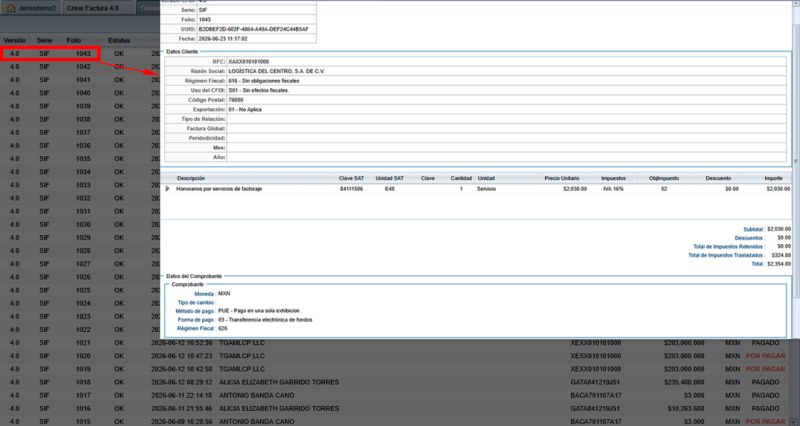Click the IVA 16% tax cell
800x426 pixels.
click(x=613, y=189)
